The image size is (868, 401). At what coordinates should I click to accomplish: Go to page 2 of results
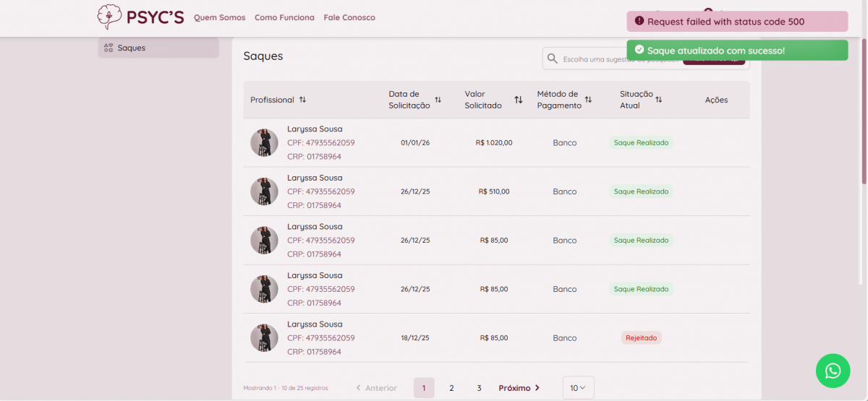[x=451, y=388]
